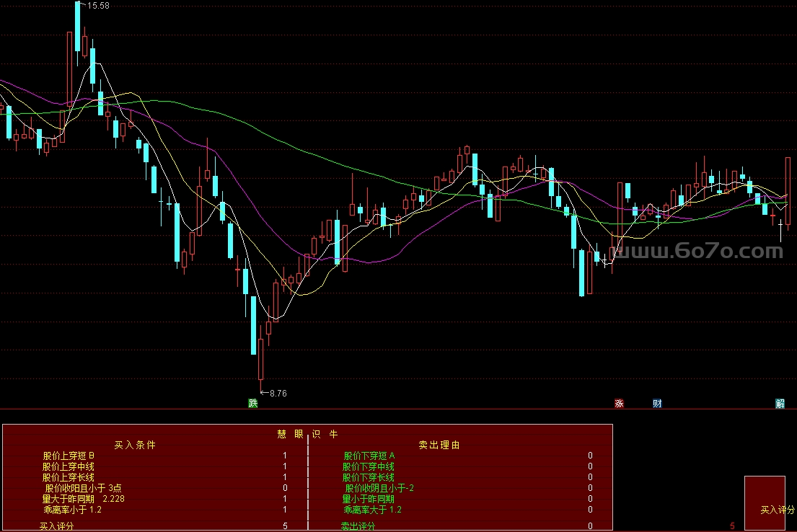Click the 卖出评分 score label

click(x=358, y=526)
